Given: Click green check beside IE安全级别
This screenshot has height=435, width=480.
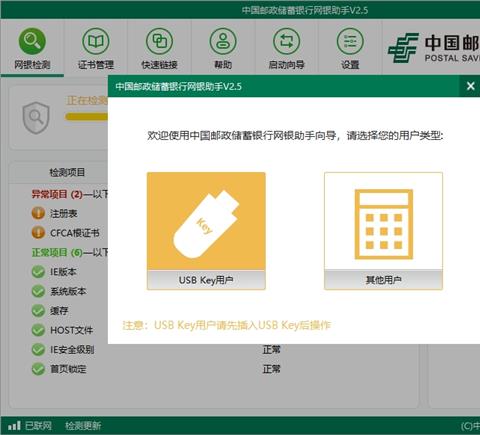Looking at the screenshot, I should [38, 349].
